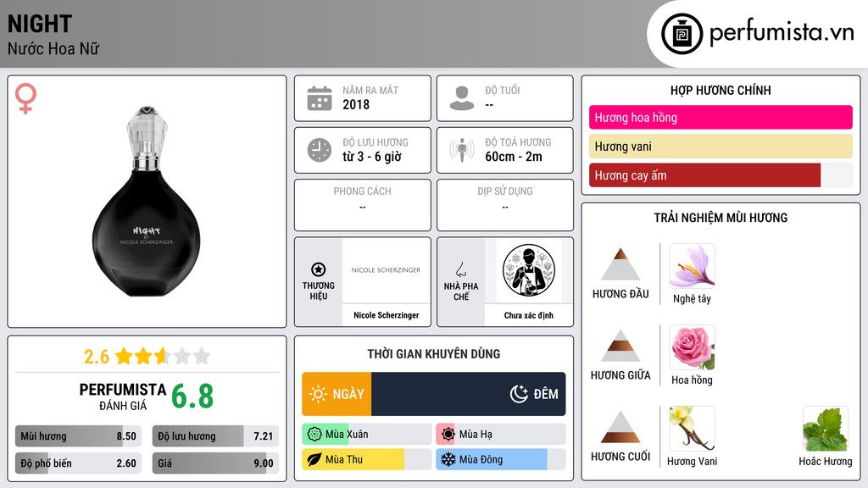
Task: Click the Trải nghiệm mùi hương heading
Action: pyautogui.click(x=721, y=218)
